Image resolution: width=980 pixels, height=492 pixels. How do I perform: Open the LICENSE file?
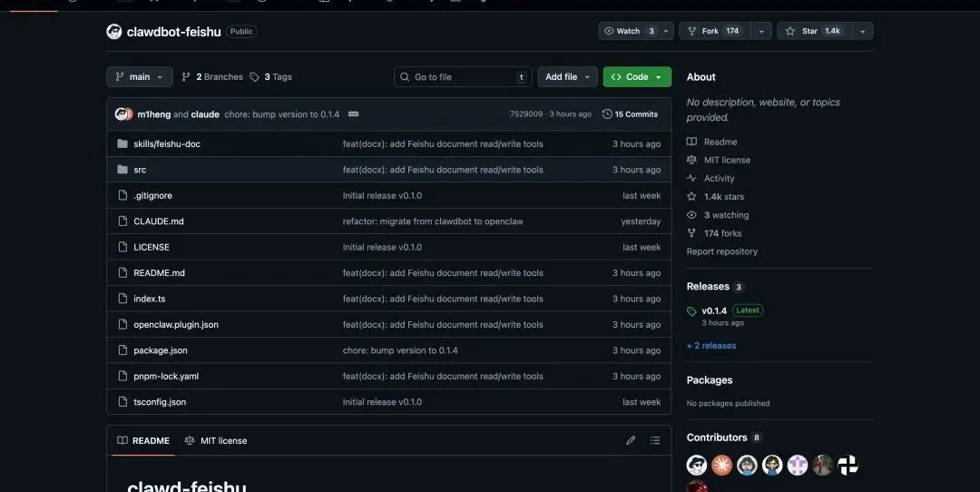tap(152, 247)
